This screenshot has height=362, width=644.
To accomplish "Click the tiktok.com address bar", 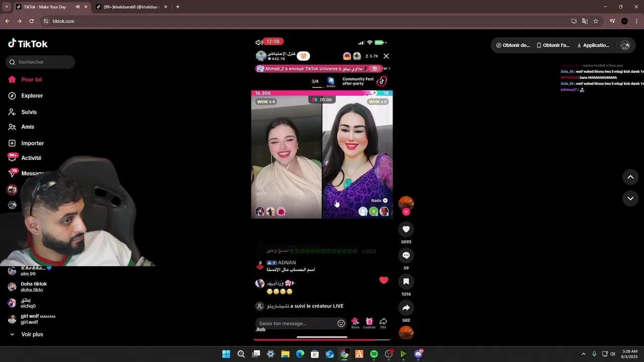I will [302, 21].
